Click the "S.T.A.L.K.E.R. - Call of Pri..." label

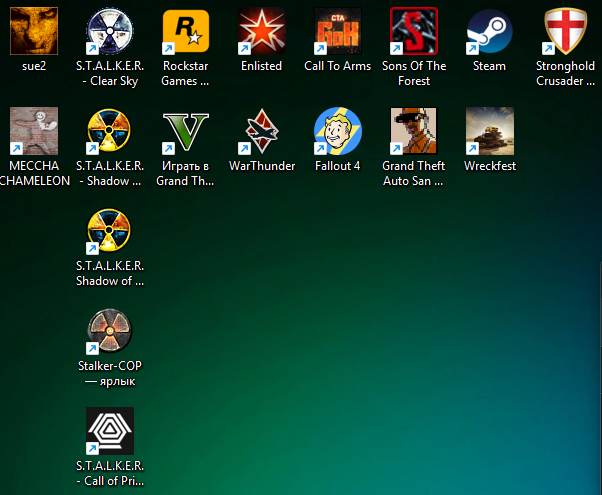coord(110,473)
